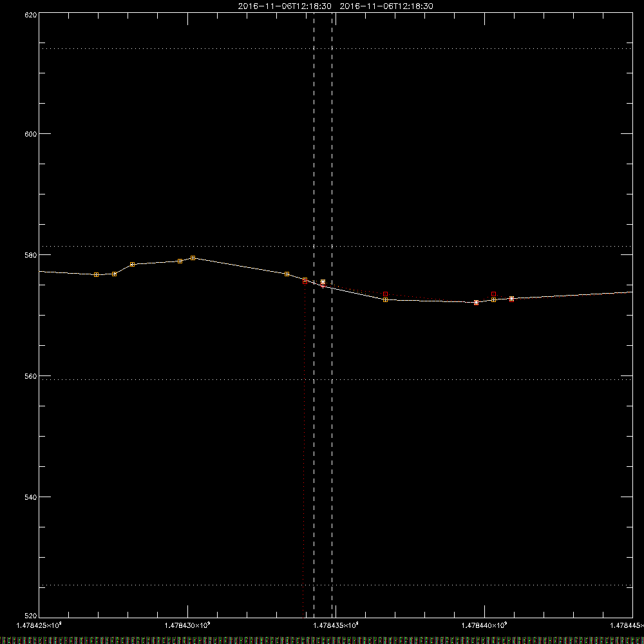Click the lowest dotted horizontal line near 525

(x=336, y=585)
